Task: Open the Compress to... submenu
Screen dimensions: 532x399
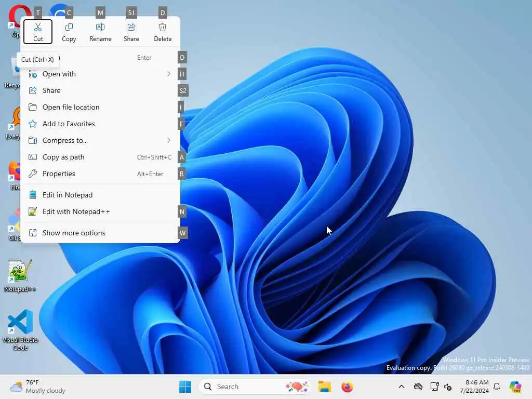Action: pos(100,140)
